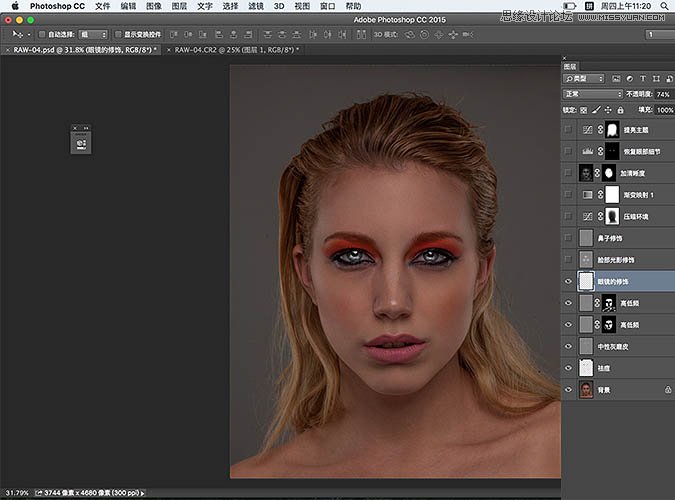This screenshot has height=500, width=675.
Task: Click the align right edges icon
Action: coord(248,34)
